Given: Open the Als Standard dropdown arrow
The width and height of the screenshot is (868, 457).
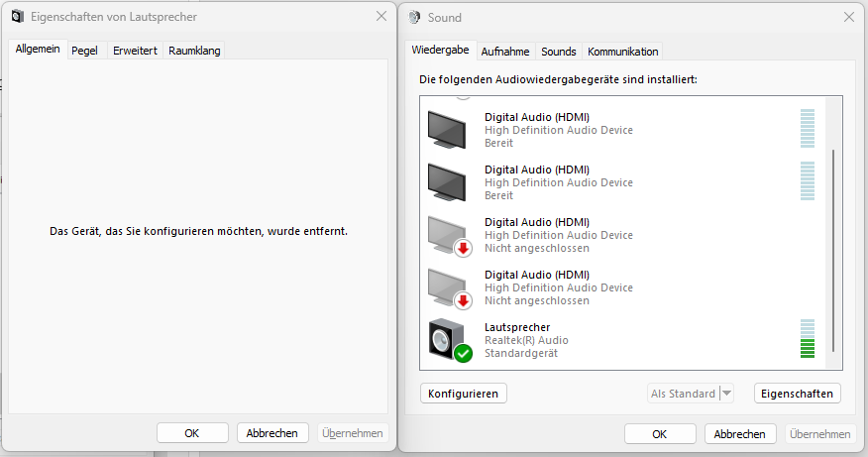Looking at the screenshot, I should tap(727, 394).
